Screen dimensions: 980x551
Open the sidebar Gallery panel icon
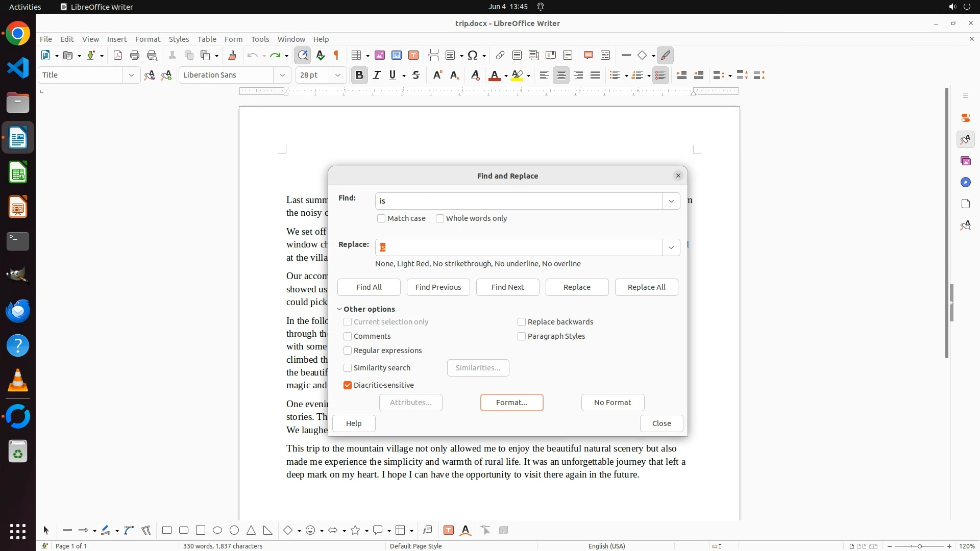(965, 161)
